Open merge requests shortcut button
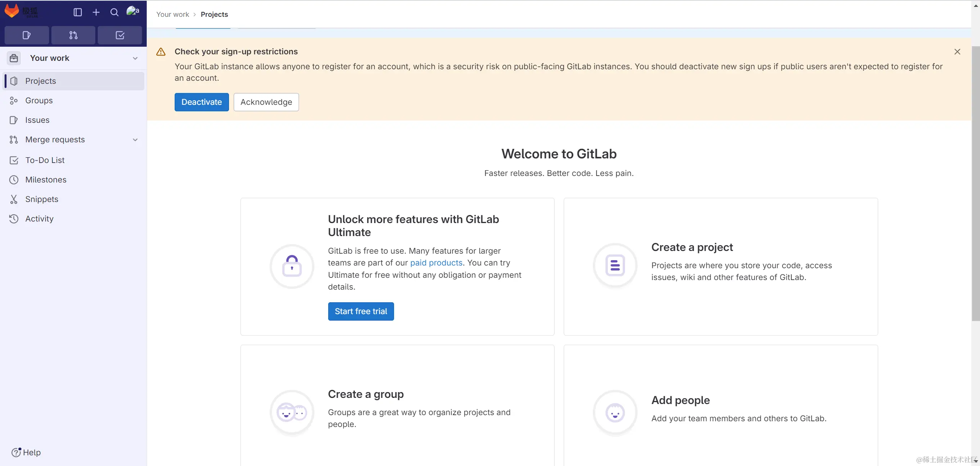The image size is (980, 466). 73,35
